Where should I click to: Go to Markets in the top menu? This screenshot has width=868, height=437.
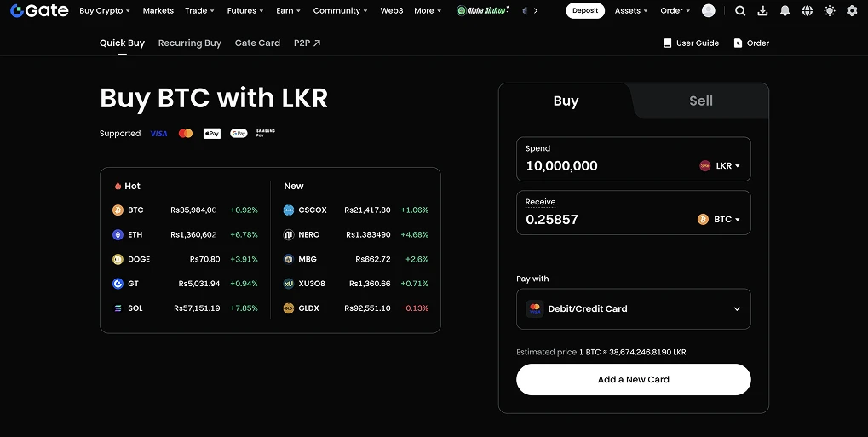[158, 10]
